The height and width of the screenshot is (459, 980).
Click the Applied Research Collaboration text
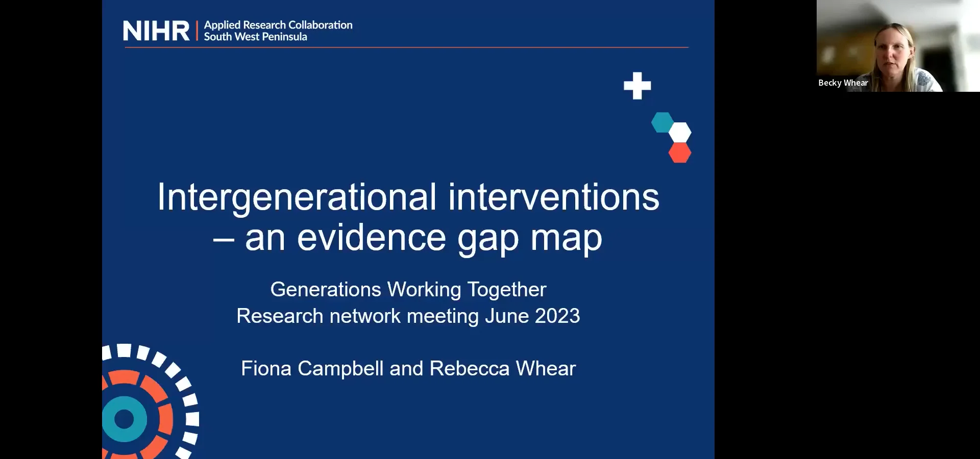tap(278, 24)
